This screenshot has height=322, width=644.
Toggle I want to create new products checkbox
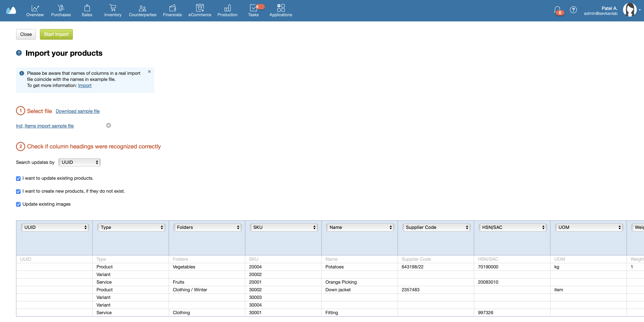(x=18, y=192)
